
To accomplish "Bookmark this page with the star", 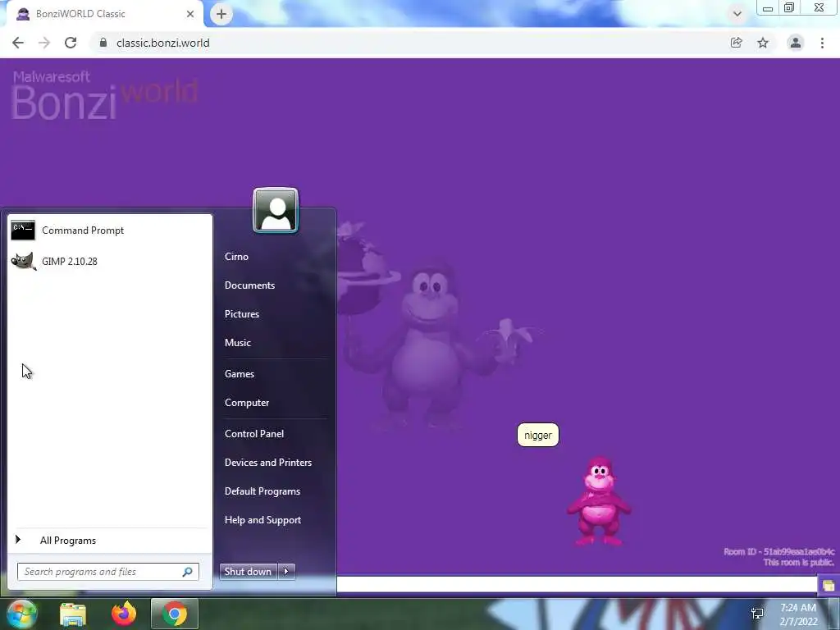I will [763, 43].
